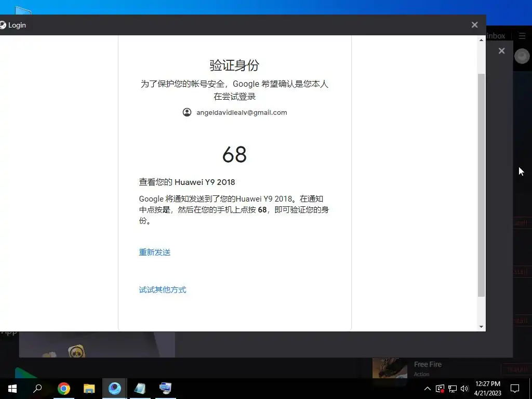Open the computer-monitor app on taskbar

(x=166, y=389)
